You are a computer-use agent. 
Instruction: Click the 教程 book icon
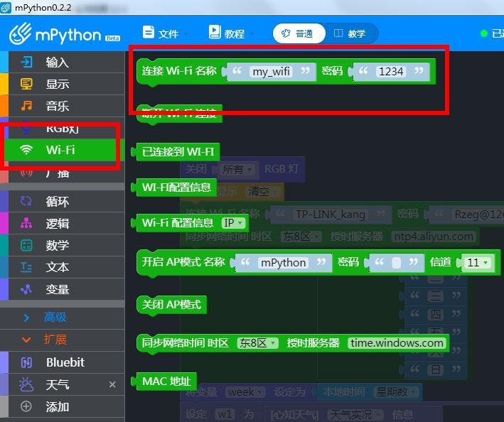(215, 32)
